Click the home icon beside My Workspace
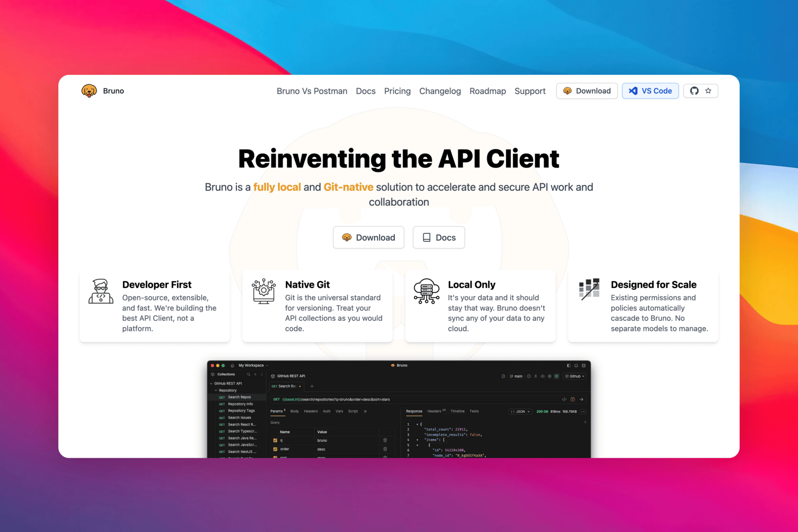This screenshot has height=532, width=798. (232, 365)
